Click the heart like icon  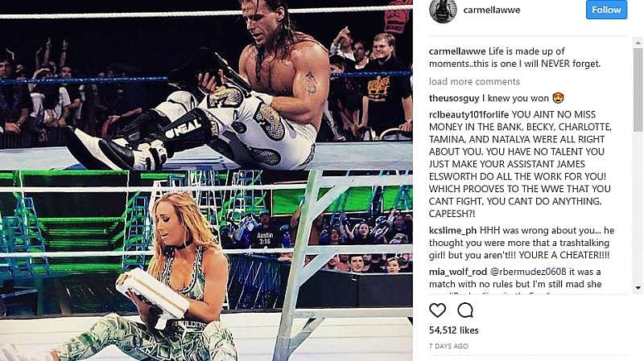(437, 310)
